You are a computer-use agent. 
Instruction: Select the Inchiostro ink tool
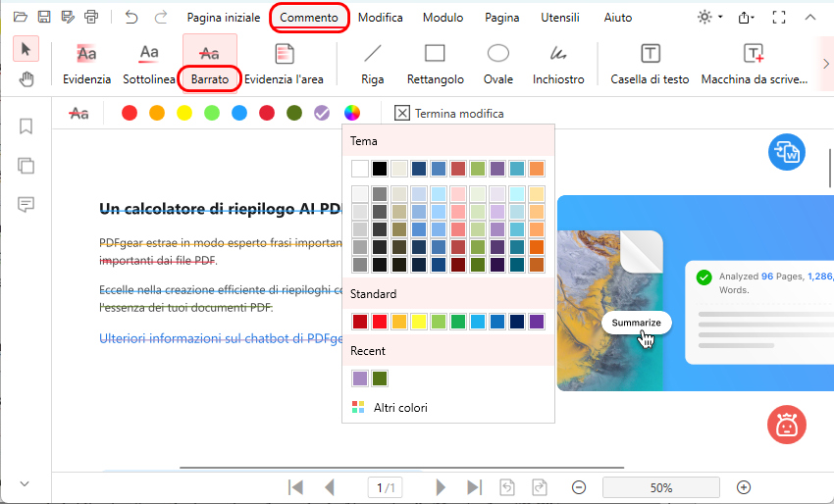click(558, 65)
